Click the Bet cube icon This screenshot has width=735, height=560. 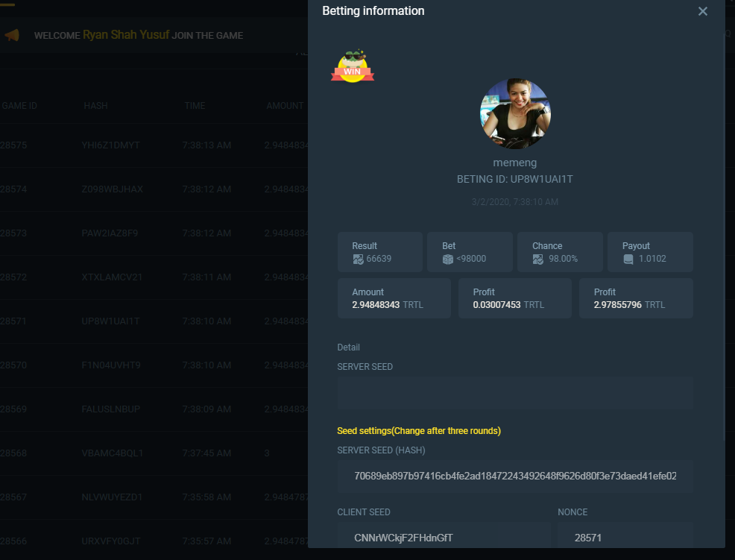pyautogui.click(x=448, y=259)
